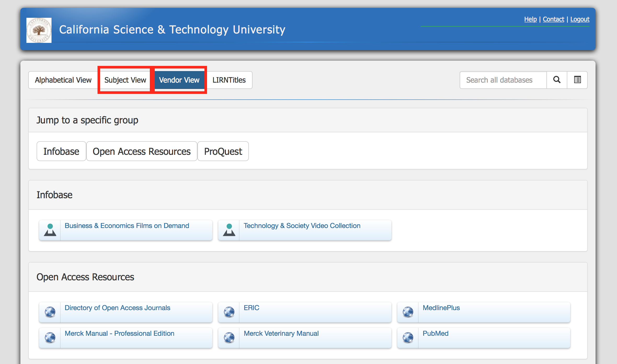Open Technology & Society Video Collection
Viewport: 617px width, 364px height.
[x=302, y=226]
